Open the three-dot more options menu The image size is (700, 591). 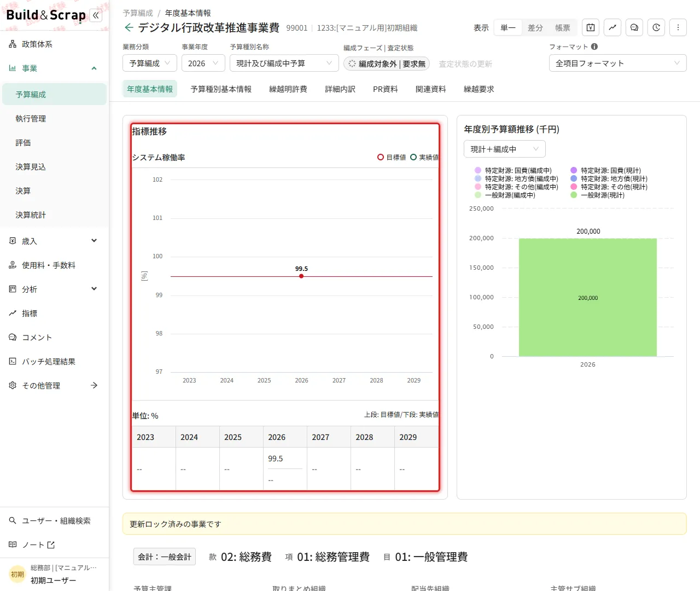(x=678, y=27)
